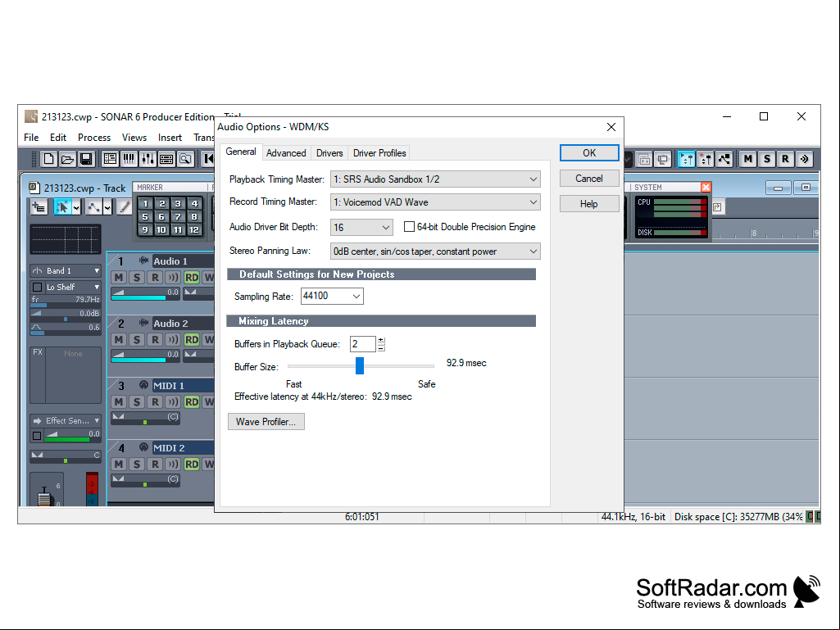Click the monitor layout toolbar icon
The width and height of the screenshot is (840, 630).
click(663, 159)
